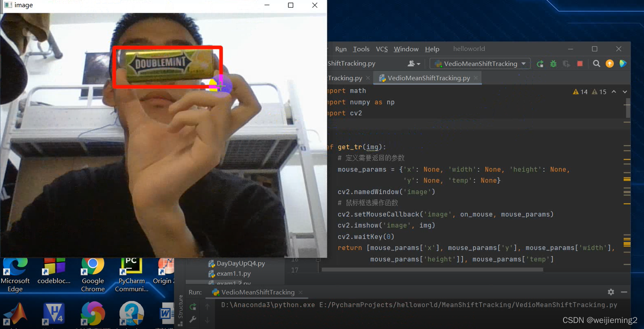Start debugging with the green bug icon
This screenshot has width=644, height=329.
pos(553,64)
